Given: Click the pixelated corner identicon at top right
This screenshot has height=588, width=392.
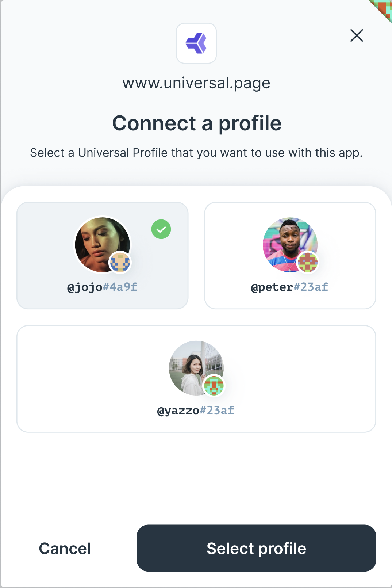Looking at the screenshot, I should pos(383,9).
